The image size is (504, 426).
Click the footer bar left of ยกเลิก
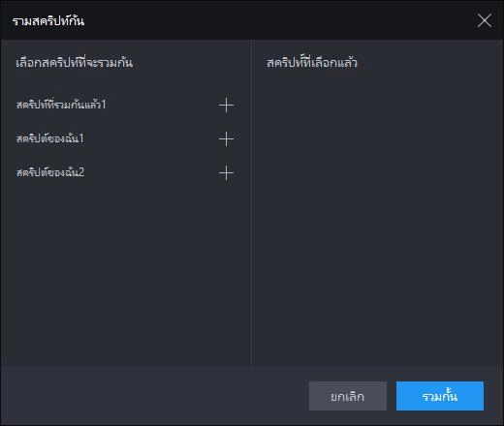pos(154,396)
